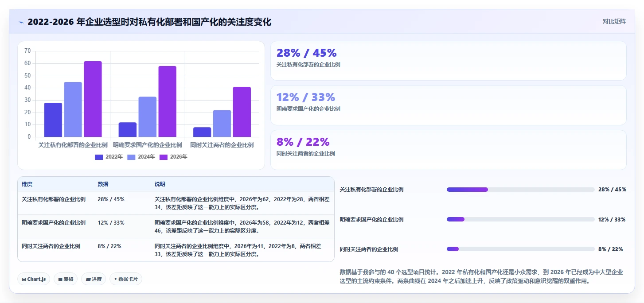Toggle the 2026年 legend entry in the chart

174,157
